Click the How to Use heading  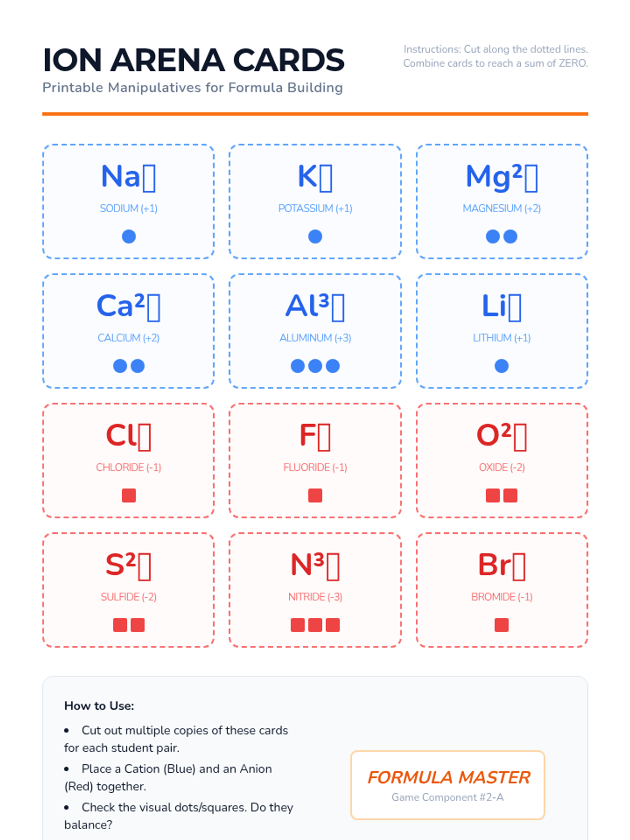[99, 706]
